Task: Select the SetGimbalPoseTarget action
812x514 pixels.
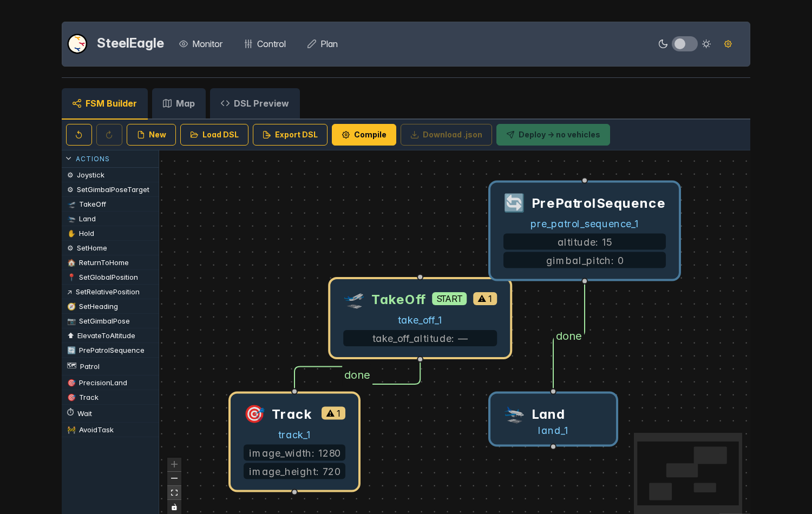Action: 110,189
